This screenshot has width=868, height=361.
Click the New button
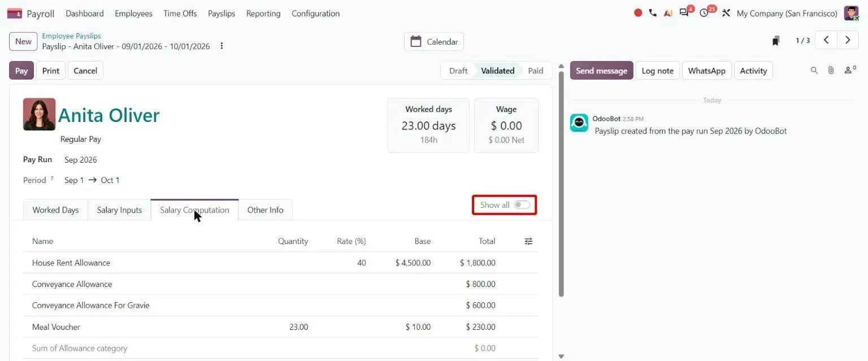(x=23, y=41)
